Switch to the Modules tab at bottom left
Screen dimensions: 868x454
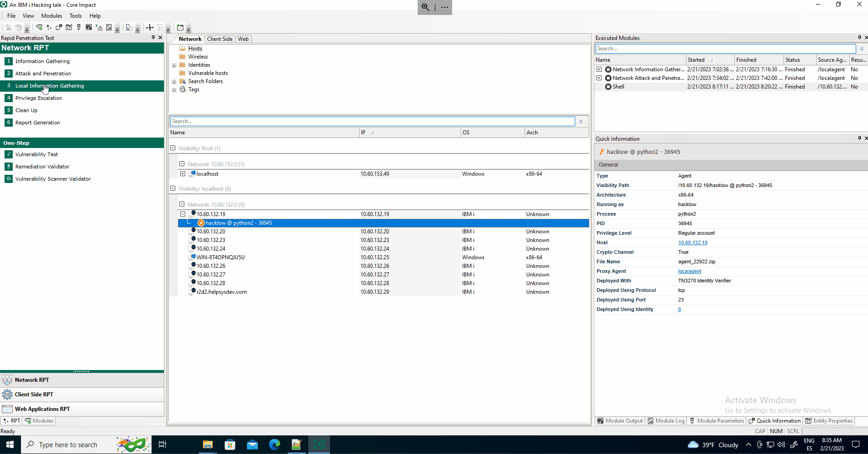pos(39,421)
